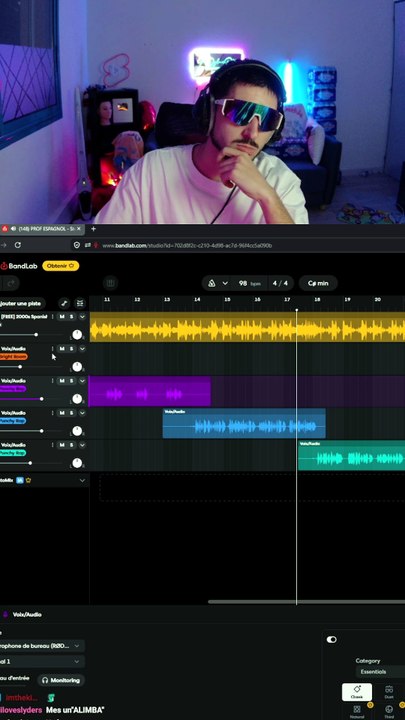This screenshot has width=405, height=720.
Task: Expand the blue track chevron
Action: pyautogui.click(x=82, y=413)
